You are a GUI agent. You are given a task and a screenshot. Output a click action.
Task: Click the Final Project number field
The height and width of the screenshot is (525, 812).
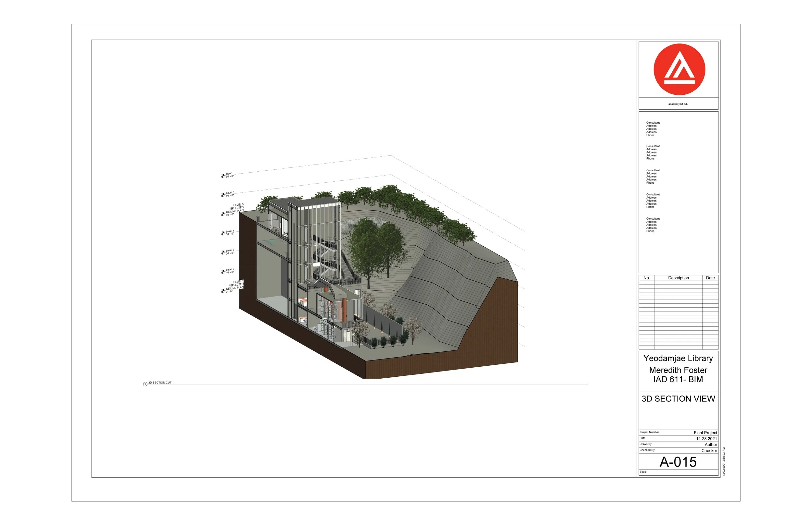coord(705,433)
